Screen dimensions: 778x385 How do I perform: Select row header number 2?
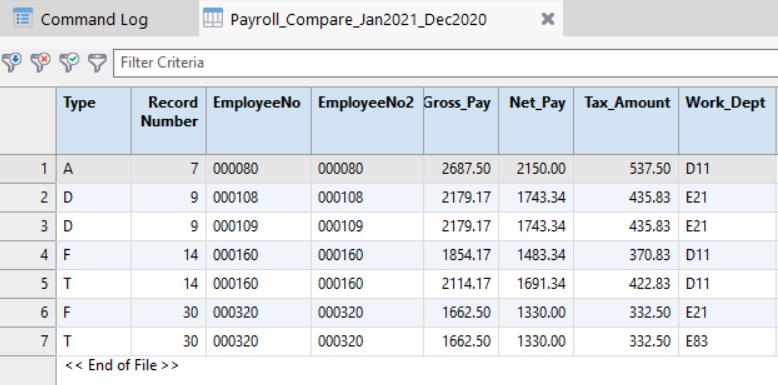click(x=28, y=197)
